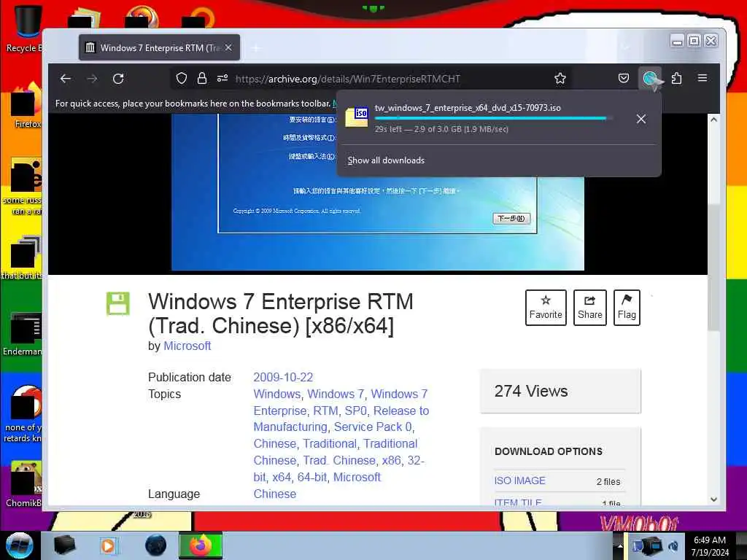This screenshot has width=747, height=560.
Task: Open the Extensions puzzle icon
Action: 676,78
